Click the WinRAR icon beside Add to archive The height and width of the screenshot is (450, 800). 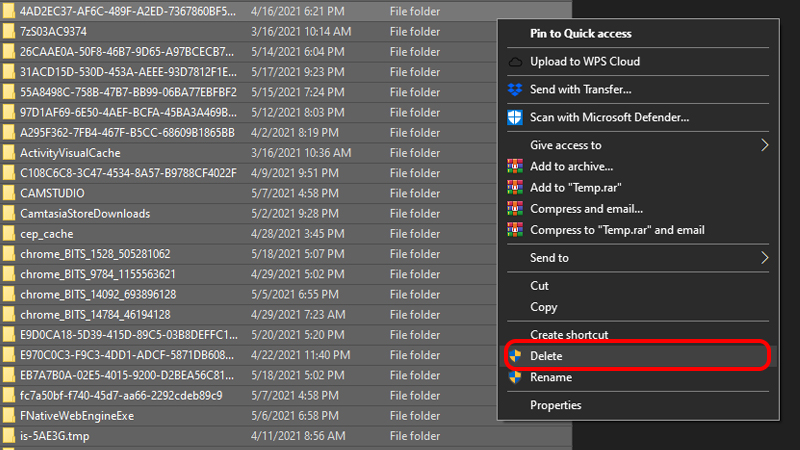(515, 166)
